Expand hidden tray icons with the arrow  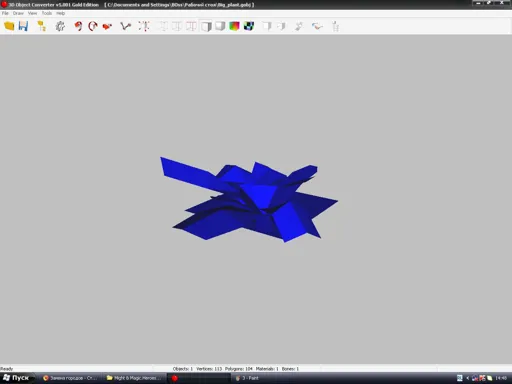coord(467,378)
